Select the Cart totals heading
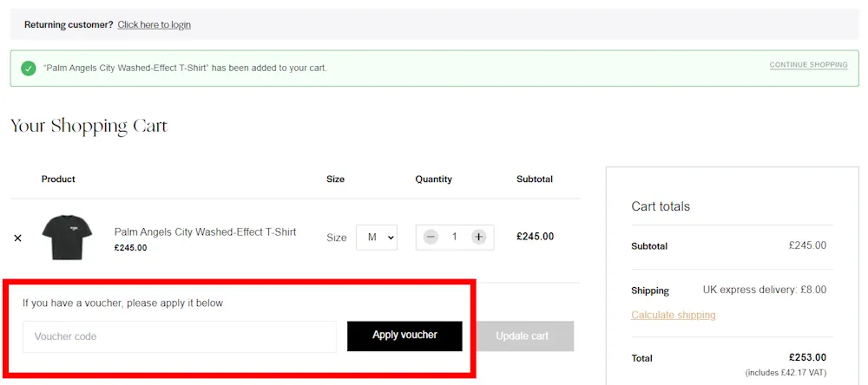Image resolution: width=868 pixels, height=385 pixels. (x=661, y=206)
